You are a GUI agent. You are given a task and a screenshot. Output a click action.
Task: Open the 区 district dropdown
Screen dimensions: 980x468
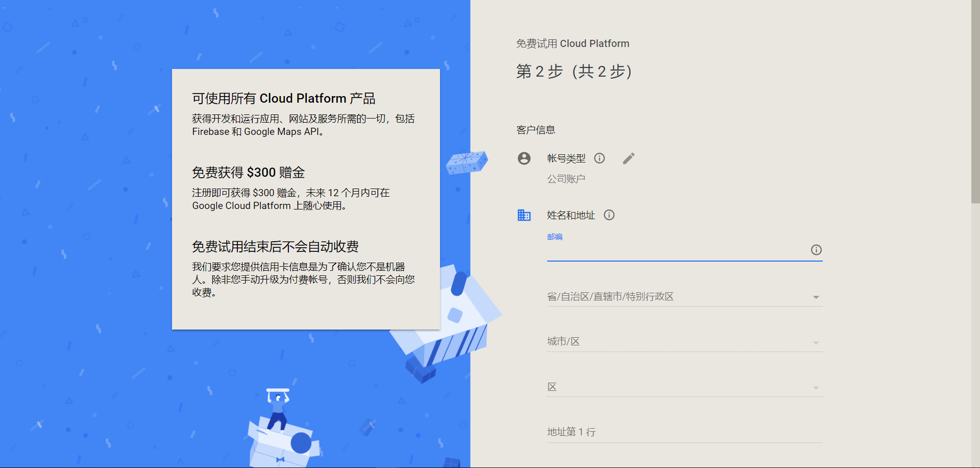pos(685,387)
